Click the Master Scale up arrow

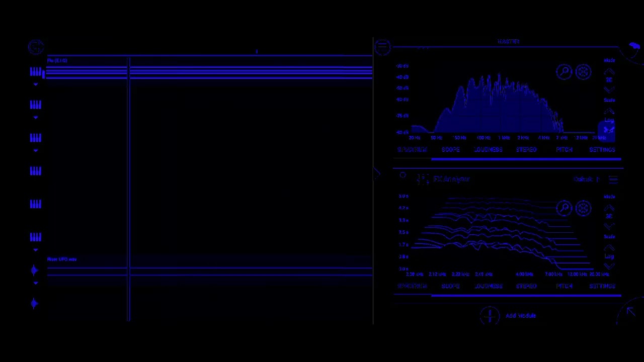(x=609, y=111)
